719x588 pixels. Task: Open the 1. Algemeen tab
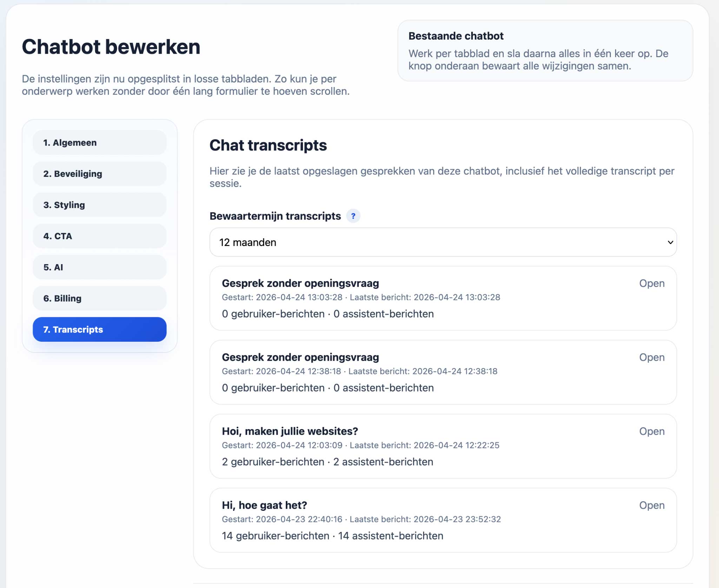pyautogui.click(x=99, y=143)
